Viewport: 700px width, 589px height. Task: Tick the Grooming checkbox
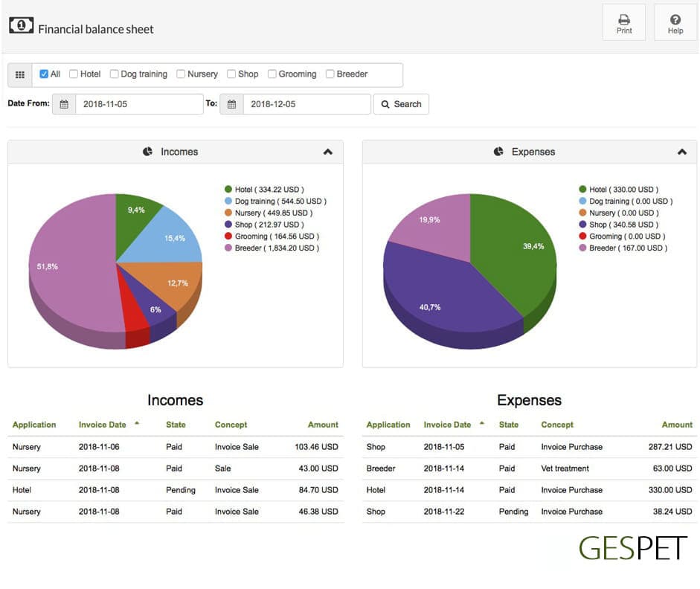[272, 74]
